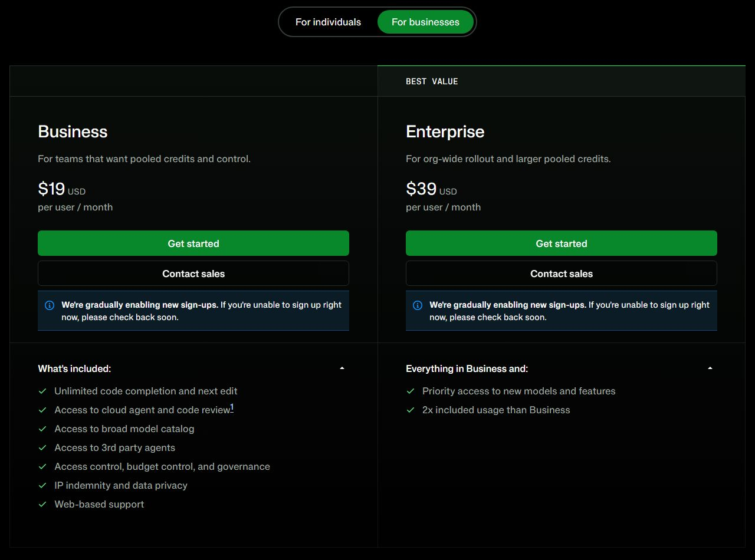Click checkmark beside Unlimited code completion

pos(42,391)
